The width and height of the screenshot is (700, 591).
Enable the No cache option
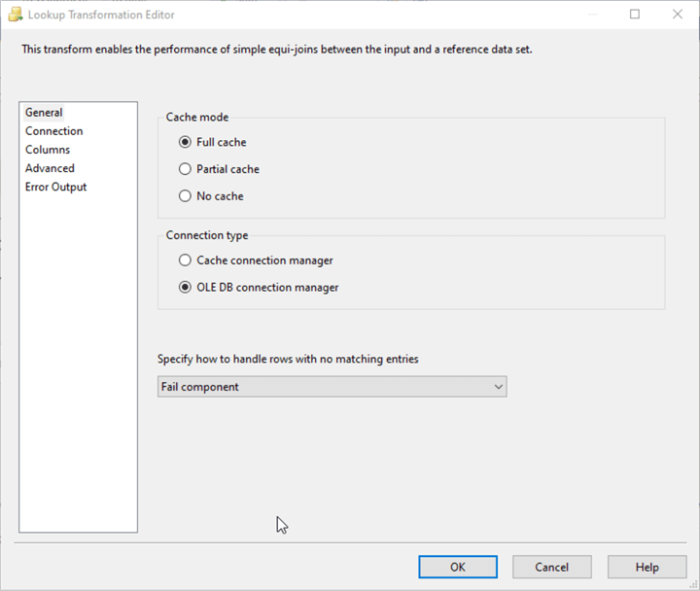pyautogui.click(x=185, y=196)
